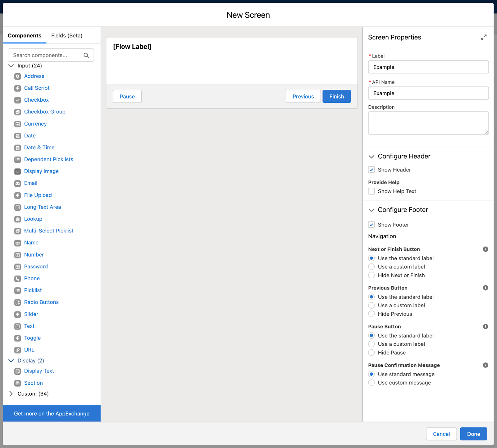This screenshot has height=448, width=497.
Task: Click the Lookup component icon
Action: coord(17,219)
